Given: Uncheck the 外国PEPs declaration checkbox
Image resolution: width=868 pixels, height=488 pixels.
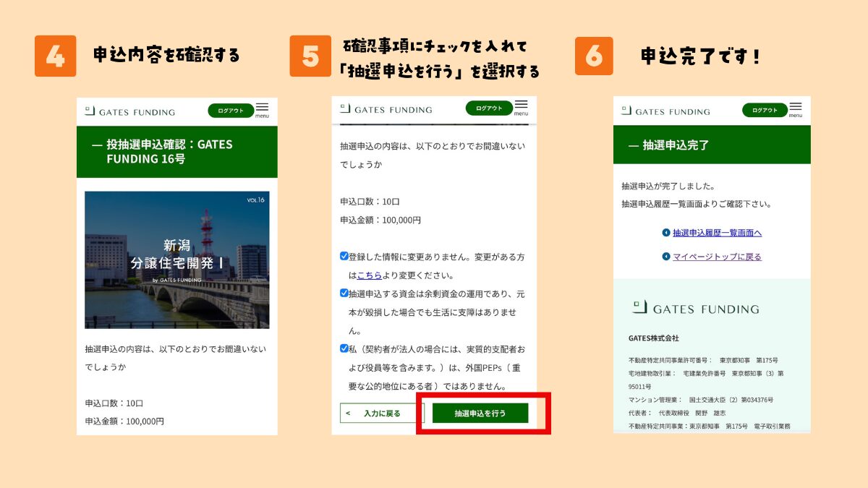Looking at the screenshot, I should (x=344, y=348).
